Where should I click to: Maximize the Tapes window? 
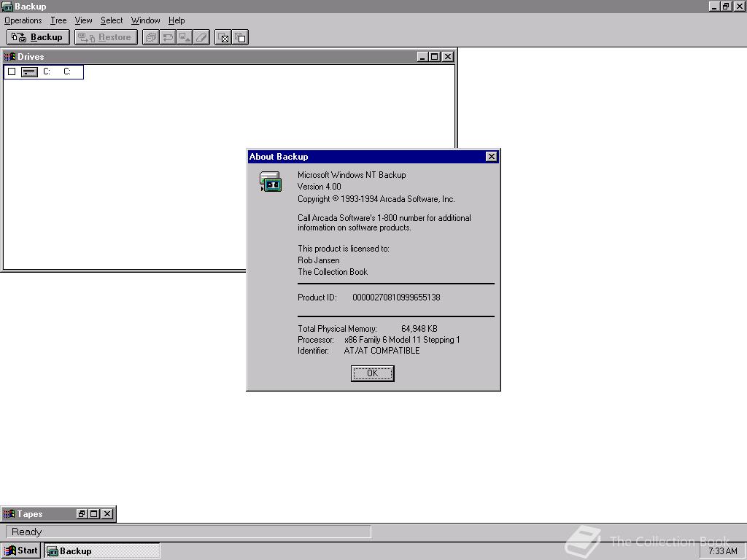(x=94, y=514)
